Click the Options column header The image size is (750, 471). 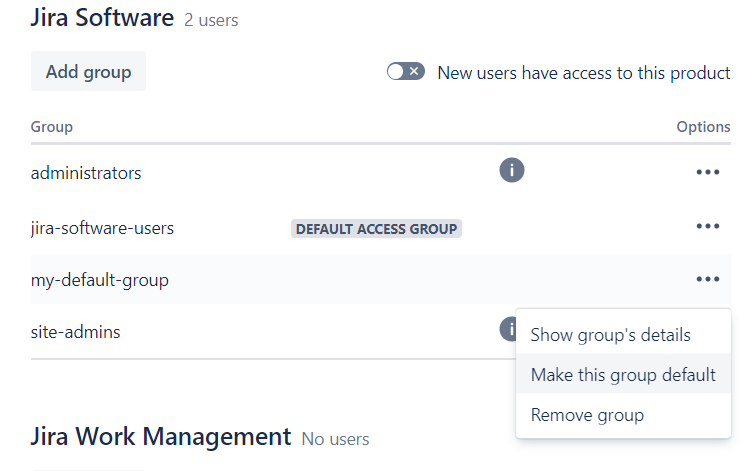[703, 127]
